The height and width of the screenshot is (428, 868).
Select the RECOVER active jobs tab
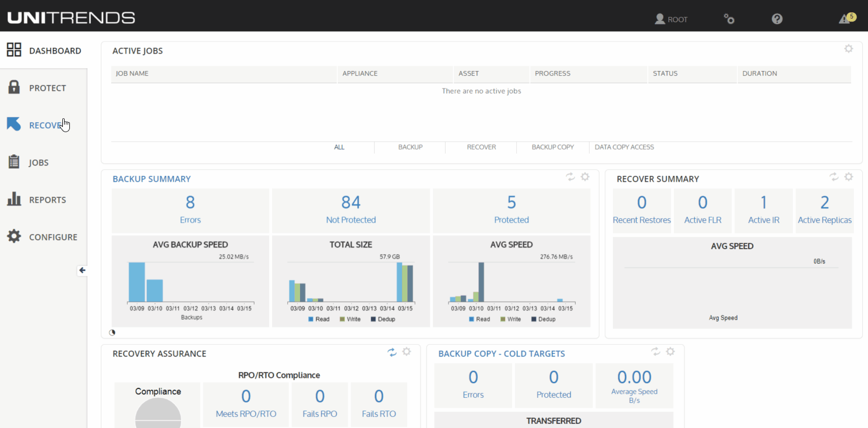(481, 147)
